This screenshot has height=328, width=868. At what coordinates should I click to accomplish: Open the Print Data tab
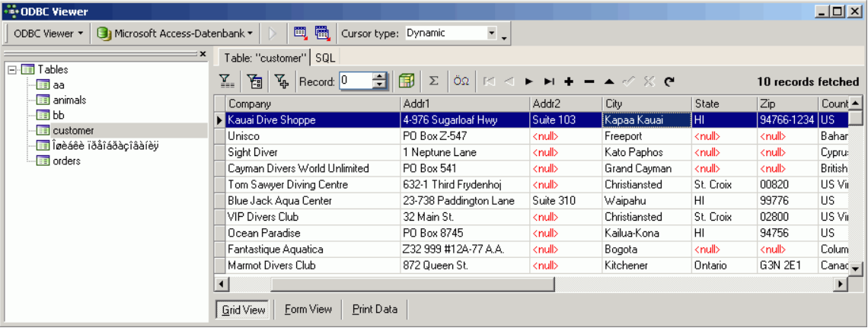click(x=375, y=310)
